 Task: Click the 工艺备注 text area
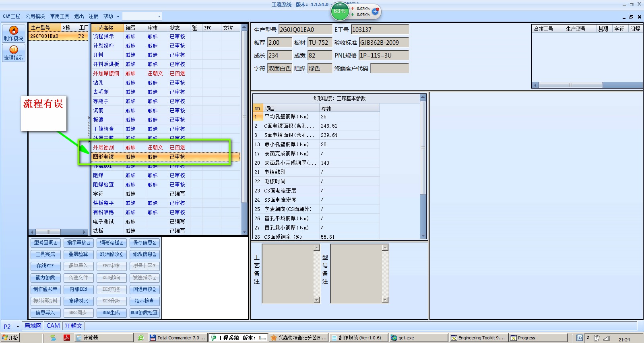pyautogui.click(x=288, y=273)
